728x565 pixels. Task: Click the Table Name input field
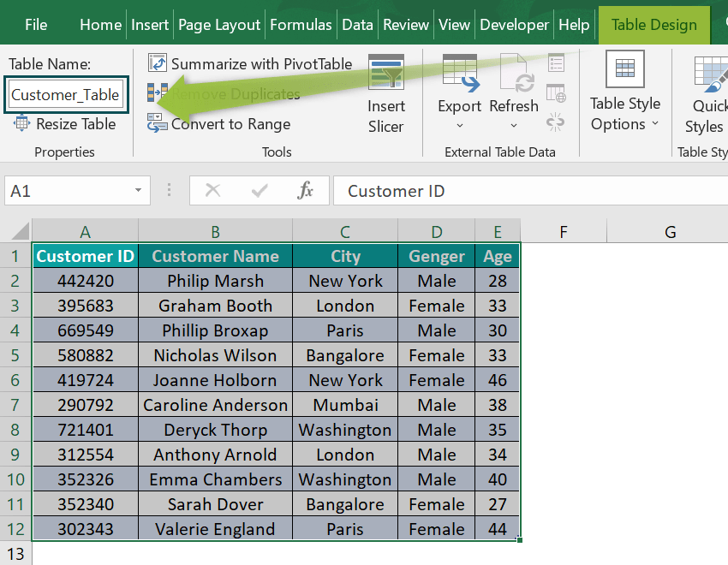[66, 95]
